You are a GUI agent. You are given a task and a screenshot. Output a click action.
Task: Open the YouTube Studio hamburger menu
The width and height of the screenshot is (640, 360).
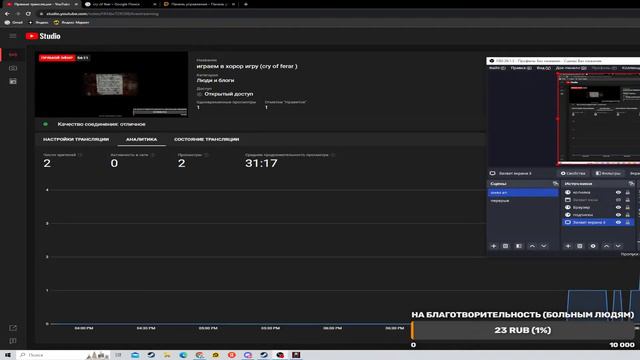(x=13, y=36)
